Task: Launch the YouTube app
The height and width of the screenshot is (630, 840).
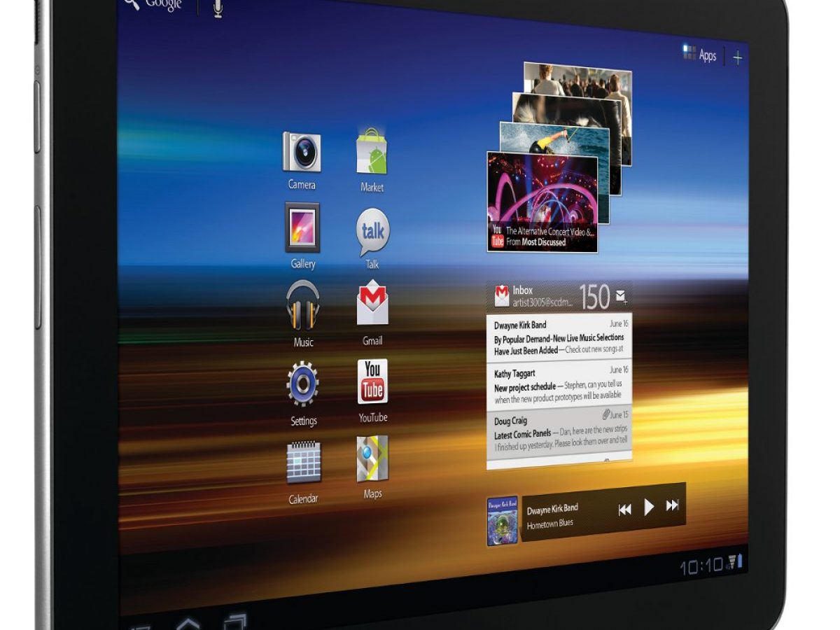Action: click(372, 381)
